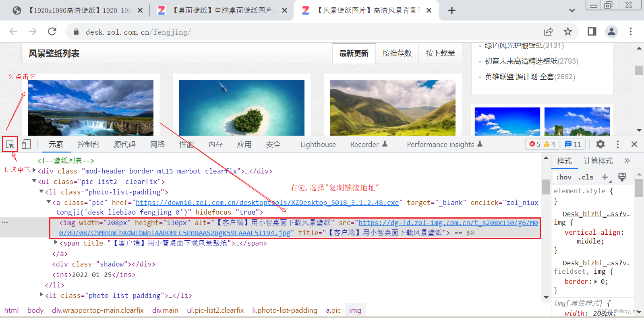The height and width of the screenshot is (318, 644).
Task: Select 按推荐数 sort tab
Action: click(397, 53)
